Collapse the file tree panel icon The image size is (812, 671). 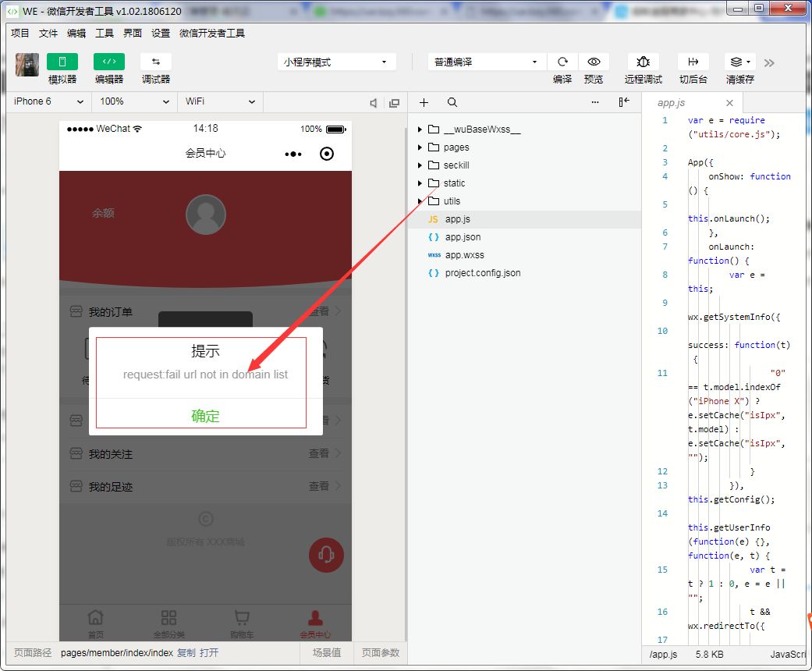pyautogui.click(x=624, y=102)
